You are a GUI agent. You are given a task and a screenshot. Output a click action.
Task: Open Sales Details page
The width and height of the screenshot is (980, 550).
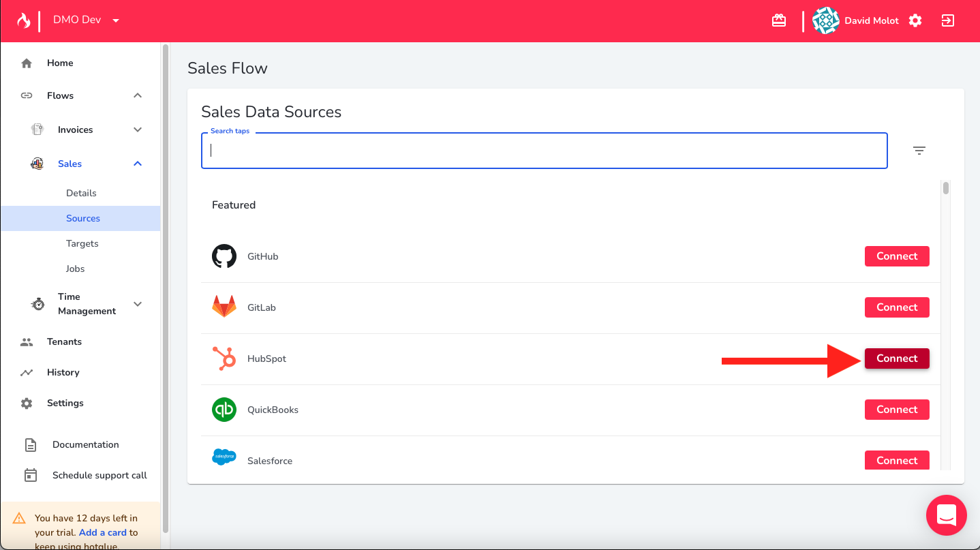pyautogui.click(x=81, y=193)
